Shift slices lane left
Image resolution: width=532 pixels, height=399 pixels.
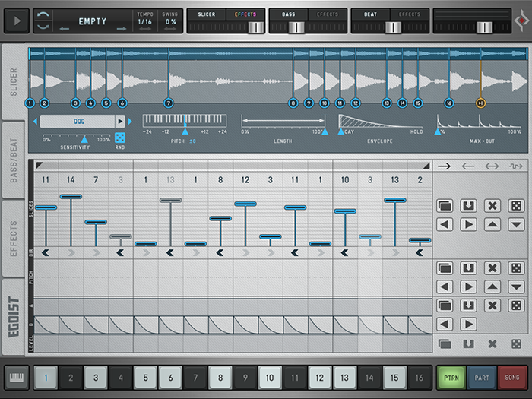(445, 224)
